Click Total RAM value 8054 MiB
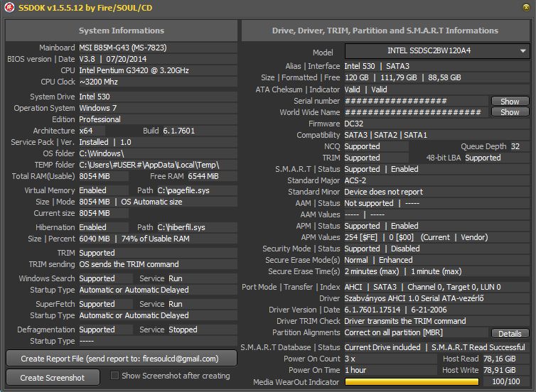The image size is (536, 392). pyautogui.click(x=95, y=176)
